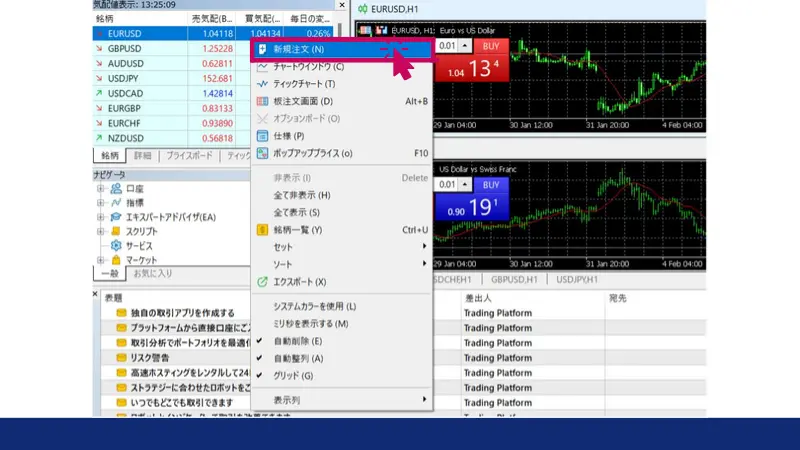Click the blue BUY button on USDCHF chart

click(490, 185)
